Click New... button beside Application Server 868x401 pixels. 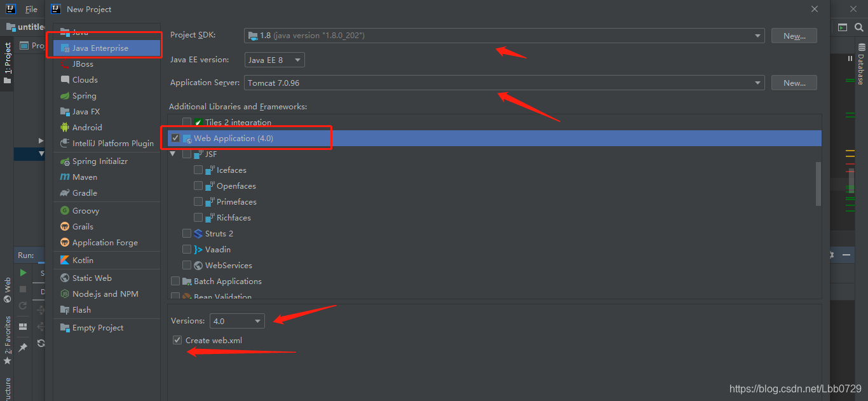click(794, 83)
